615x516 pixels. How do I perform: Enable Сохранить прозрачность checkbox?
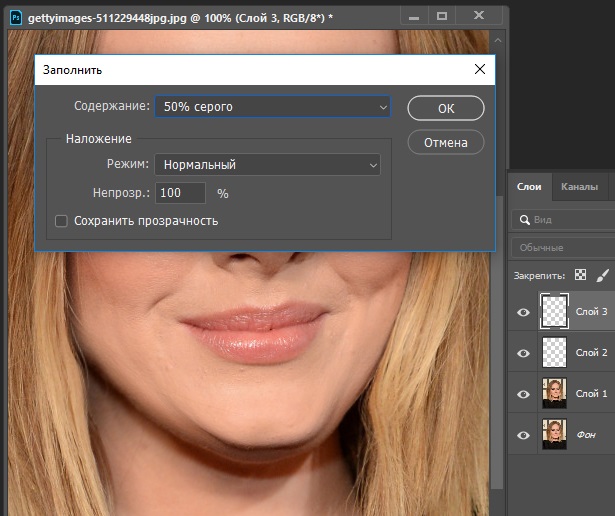coord(61,221)
